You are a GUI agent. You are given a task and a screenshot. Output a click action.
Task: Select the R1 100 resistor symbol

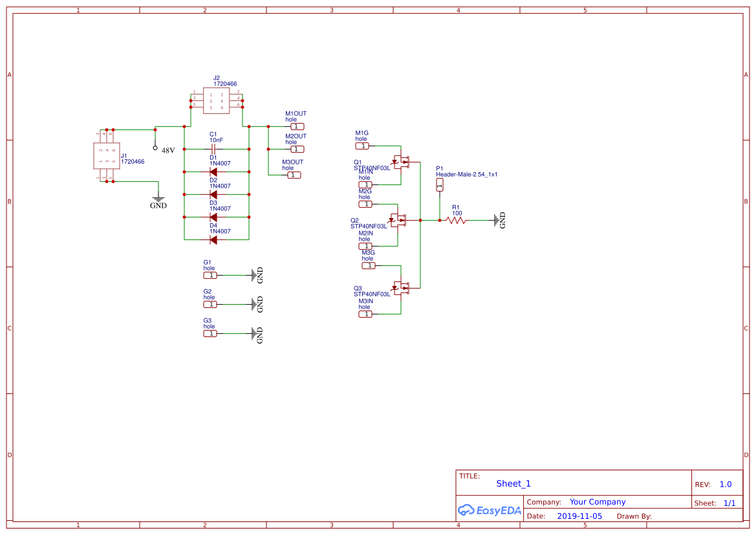click(x=457, y=220)
